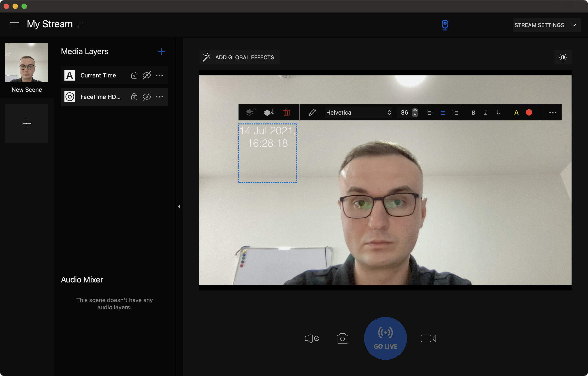Image resolution: width=588 pixels, height=376 pixels.
Task: Collapse the left side panel
Action: point(179,207)
